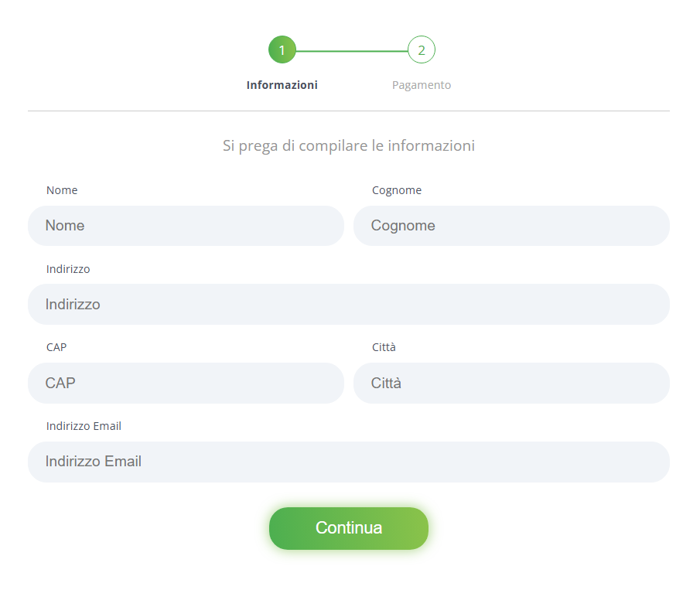The image size is (700, 590).
Task: Click the Città label text
Action: coord(384,347)
